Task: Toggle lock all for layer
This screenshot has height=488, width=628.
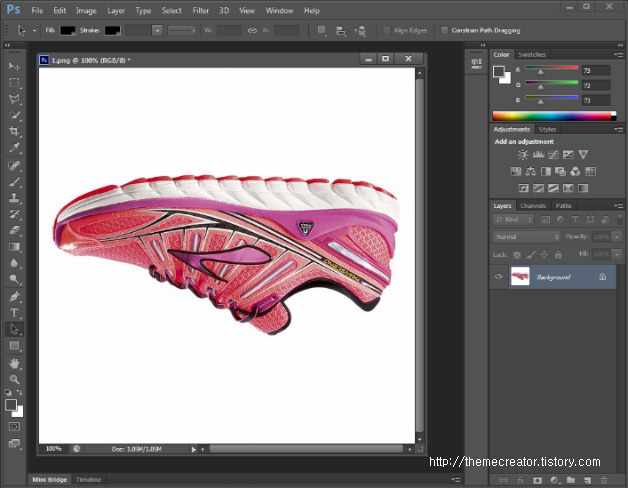Action: pos(558,254)
